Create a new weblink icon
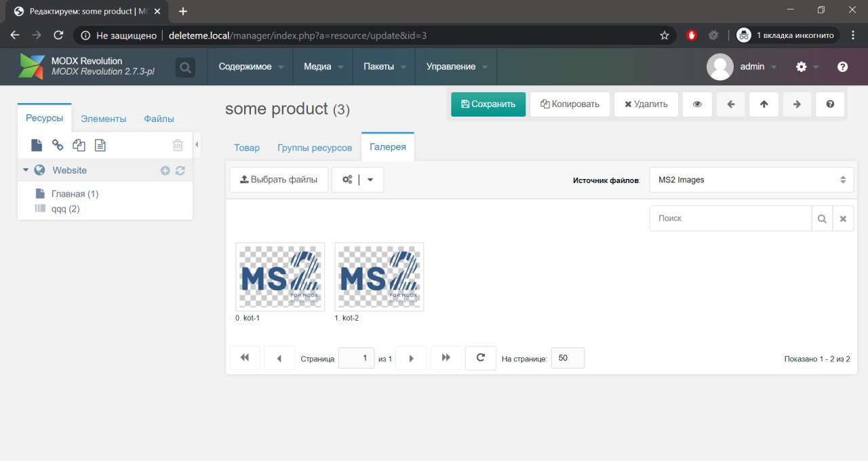This screenshot has height=461, width=868. (58, 145)
